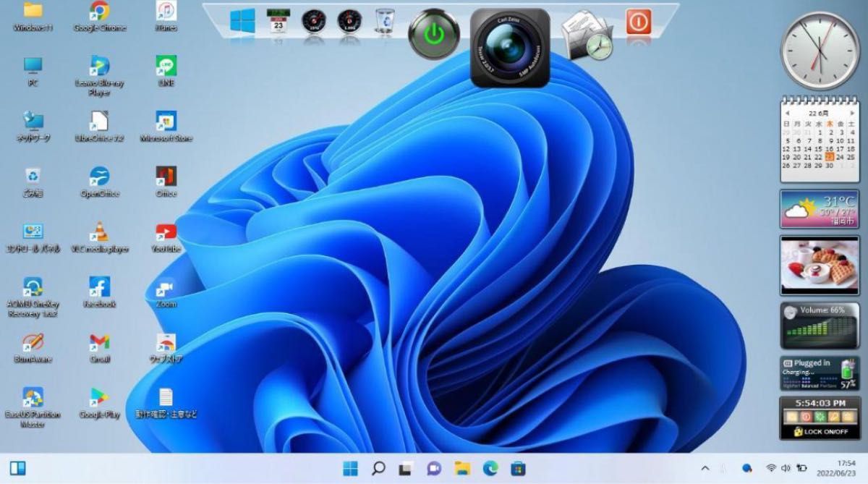This screenshot has height=484, width=868.
Task: Open the Chat app on the taskbar
Action: click(433, 469)
